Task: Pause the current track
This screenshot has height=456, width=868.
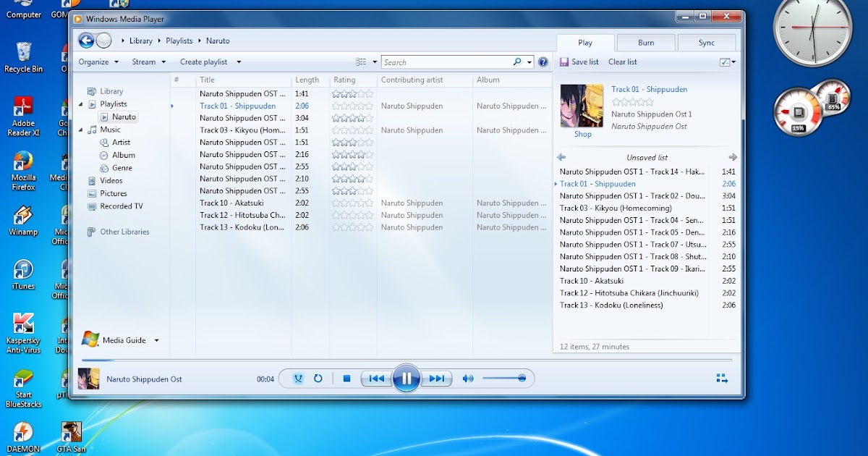Action: 407,378
